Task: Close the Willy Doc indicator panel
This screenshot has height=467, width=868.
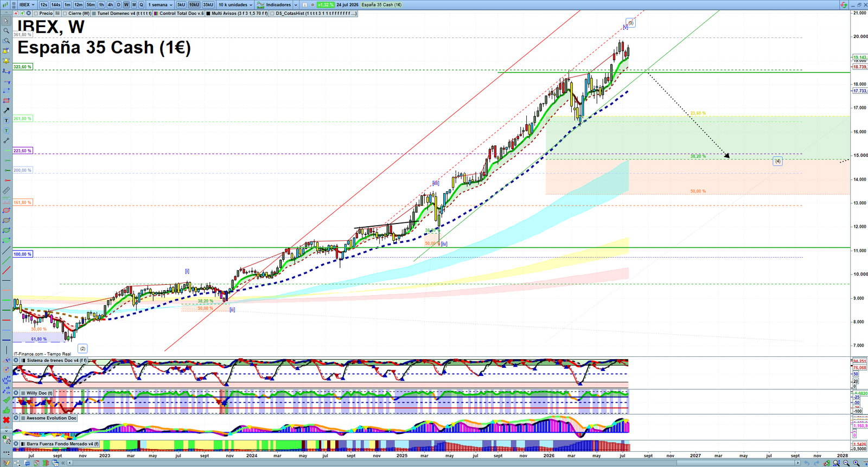Action: click(16, 393)
